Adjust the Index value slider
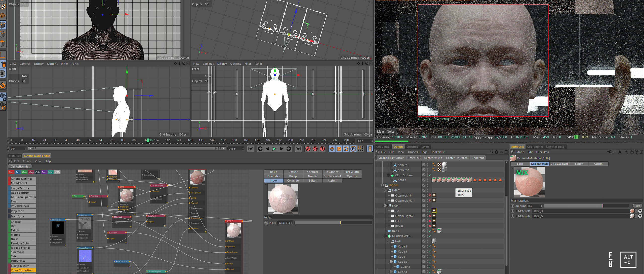644x274 pixels. (x=333, y=223)
